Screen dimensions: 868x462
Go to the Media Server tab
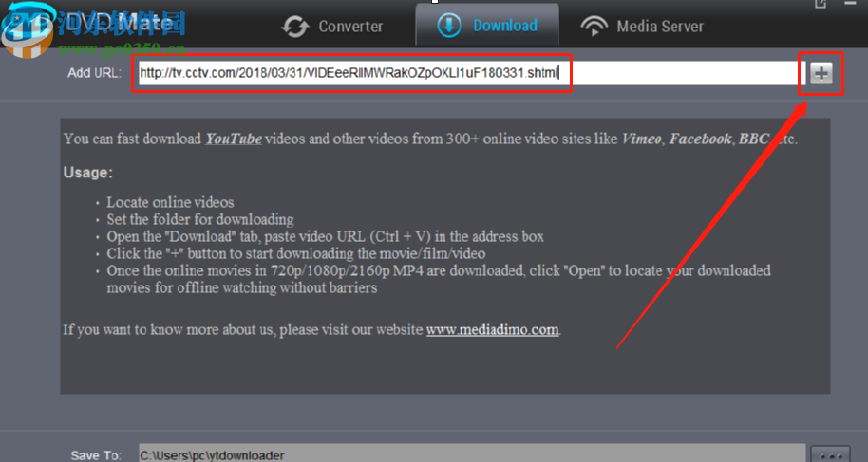click(642, 26)
